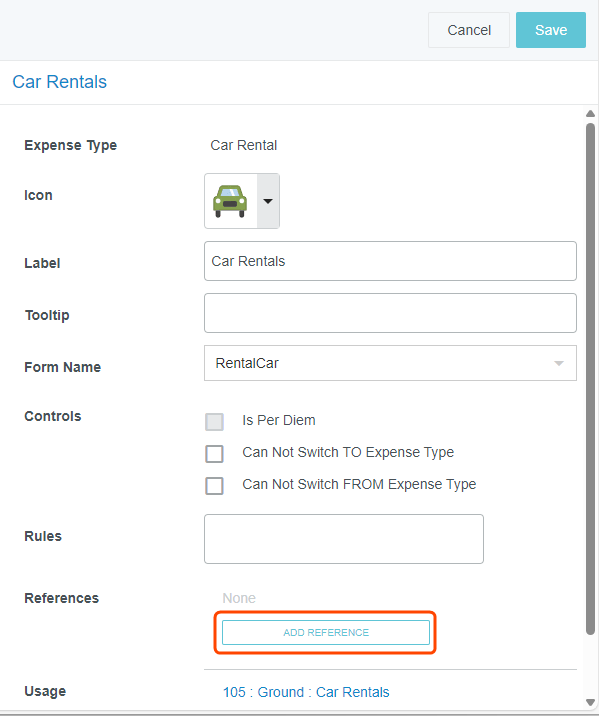Click the Save button
This screenshot has width=599, height=716.
pyautogui.click(x=551, y=30)
